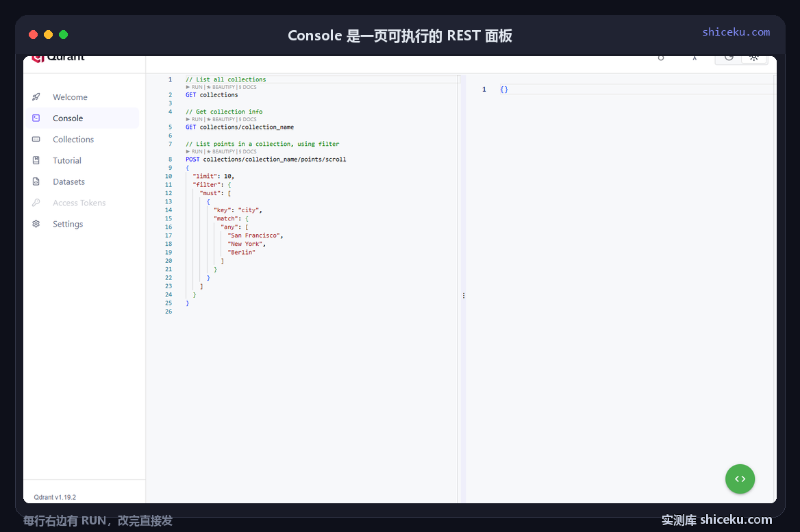
Task: Run the List all collections request
Action: (195, 87)
